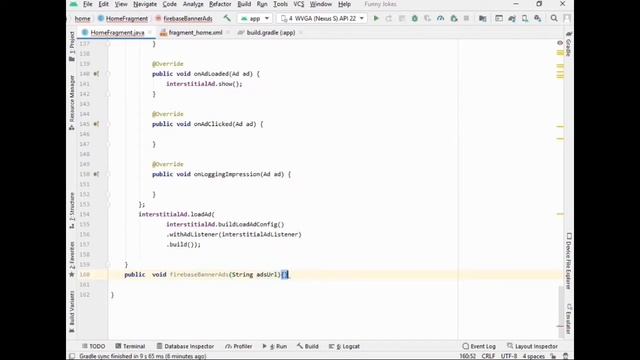Open the VCS menu
The width and height of the screenshot is (640, 360).
(299, 4)
